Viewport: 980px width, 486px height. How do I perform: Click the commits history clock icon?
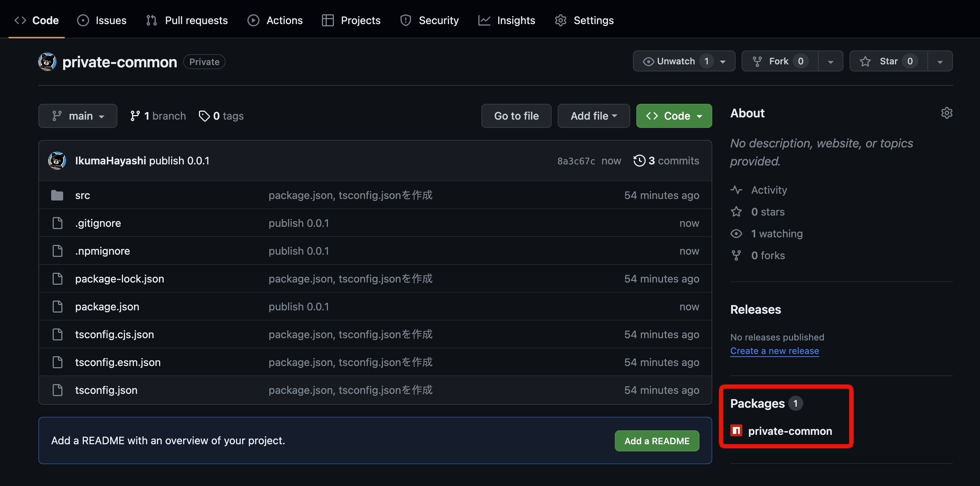(x=639, y=161)
